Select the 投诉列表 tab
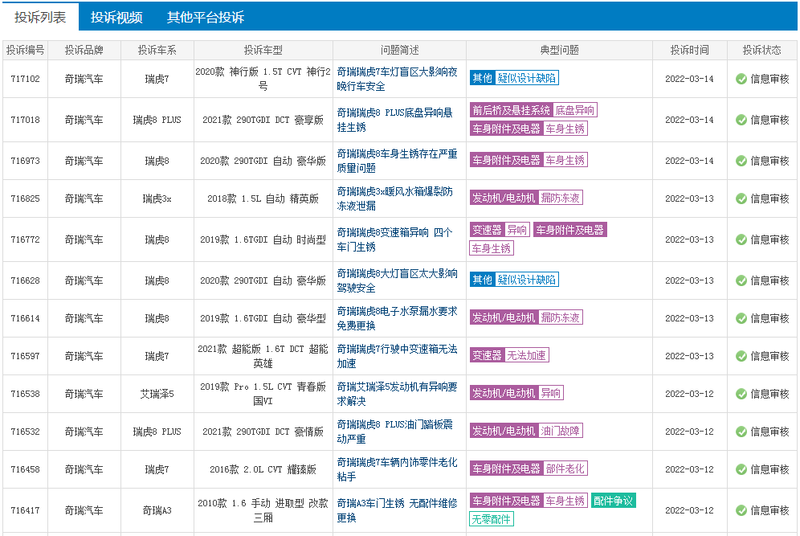 tap(40, 17)
